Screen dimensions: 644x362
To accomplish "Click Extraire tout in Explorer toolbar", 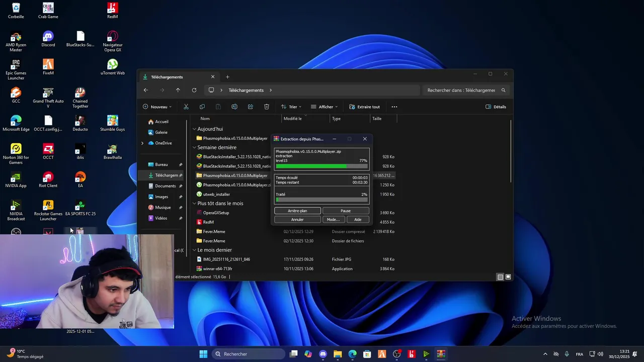I will pyautogui.click(x=365, y=107).
